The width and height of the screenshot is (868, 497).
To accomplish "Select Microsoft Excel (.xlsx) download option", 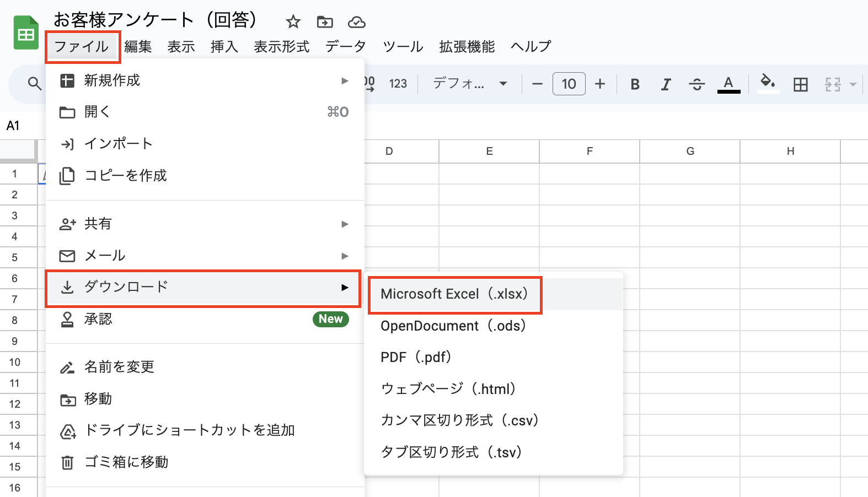I will click(454, 294).
